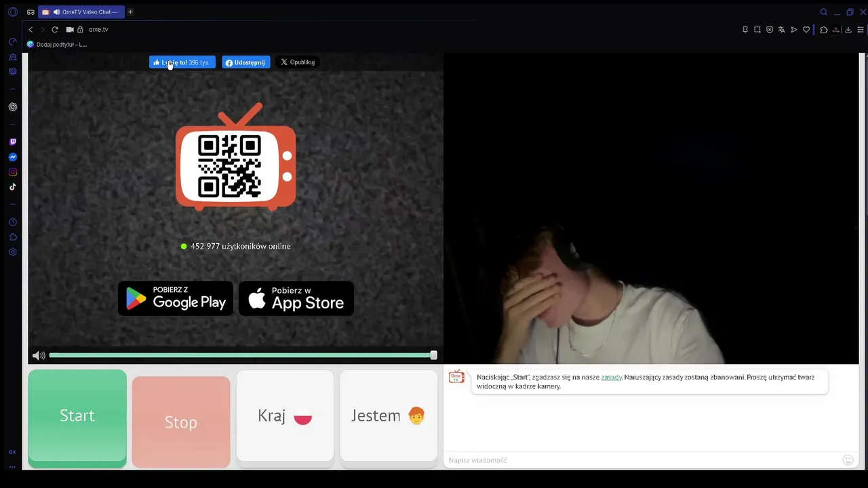Open the ad blocker shield icon

(x=770, y=30)
